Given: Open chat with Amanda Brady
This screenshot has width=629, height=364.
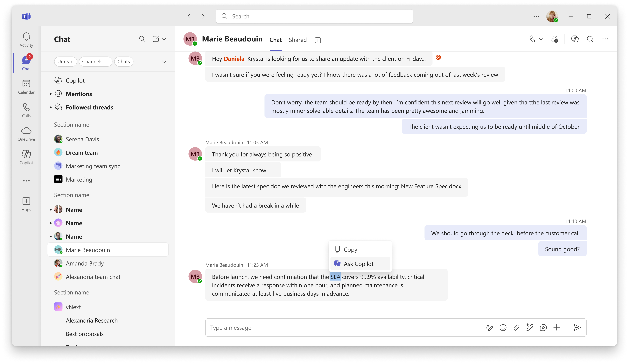Looking at the screenshot, I should pos(108,263).
